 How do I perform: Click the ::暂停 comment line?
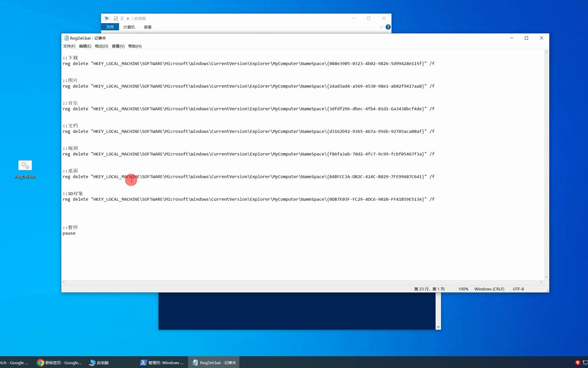[x=70, y=227]
